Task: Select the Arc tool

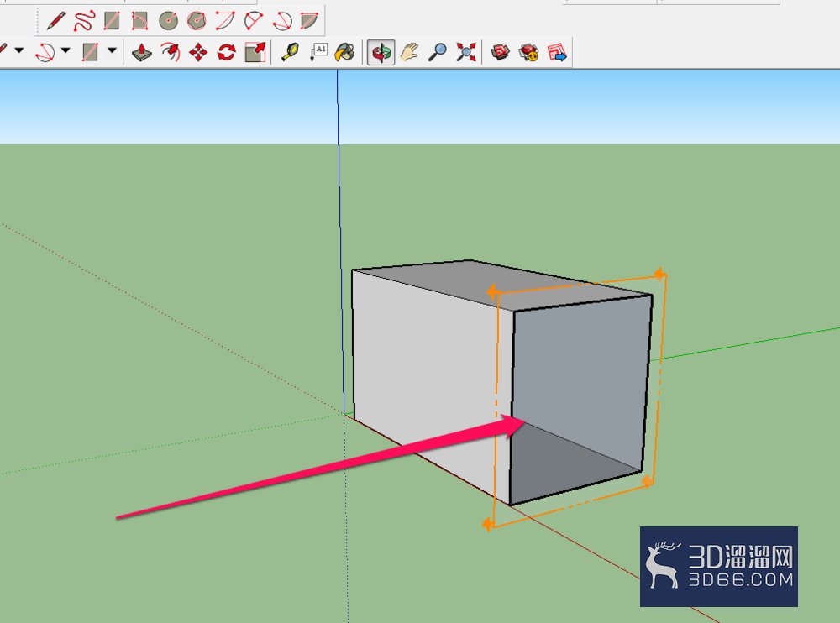Action: click(225, 21)
